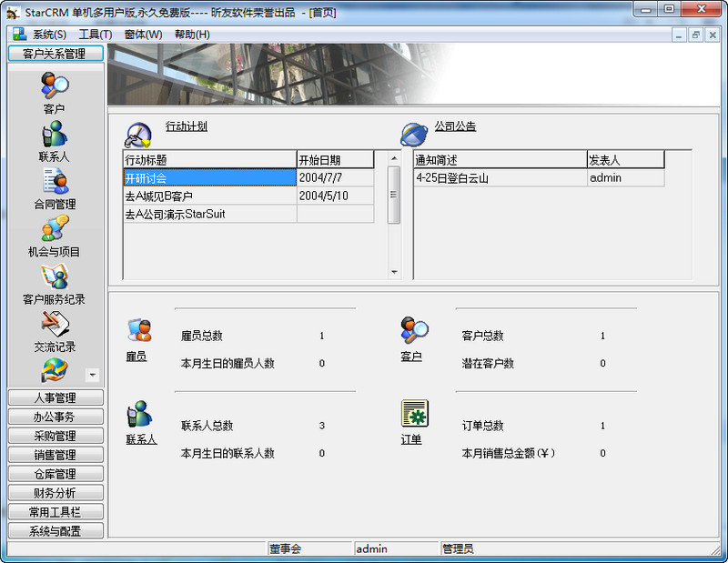The width and height of the screenshot is (728, 563).
Task: Expand the 常用工具栏 sidebar group
Action: [x=56, y=512]
